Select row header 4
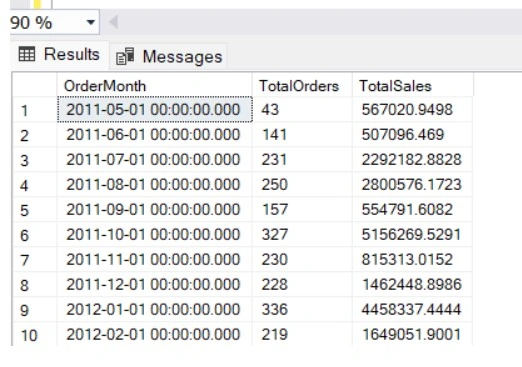Image resolution: width=522 pixels, height=367 pixels. [35, 185]
